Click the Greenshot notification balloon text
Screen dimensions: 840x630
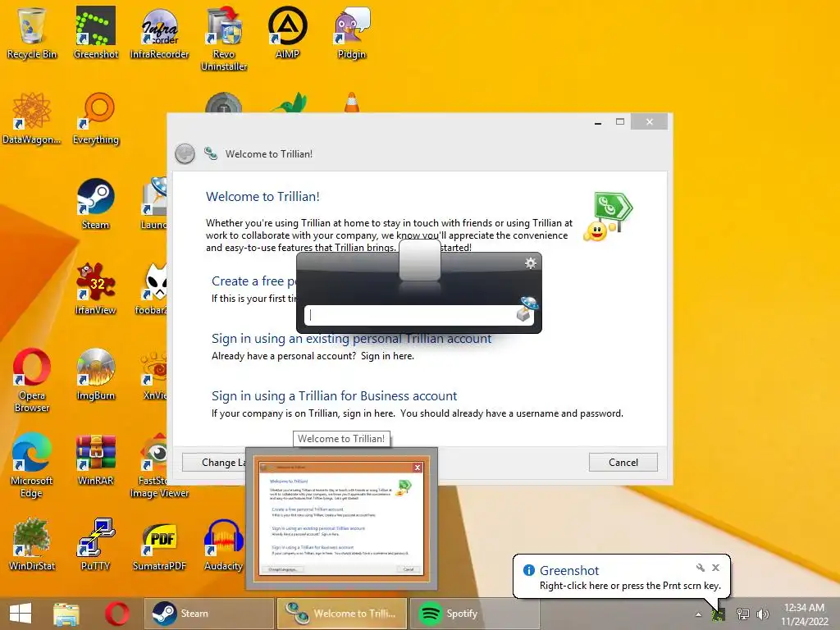(630, 586)
